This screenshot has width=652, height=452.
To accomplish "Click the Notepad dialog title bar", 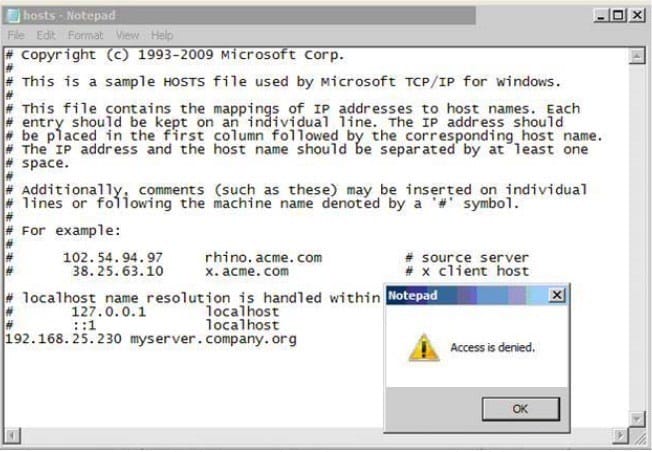I will [467, 295].
